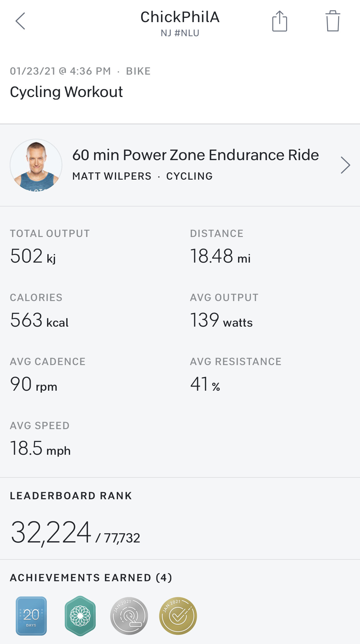The height and width of the screenshot is (644, 360).
Task: Tap the ChickPhilA username title
Action: [x=180, y=17]
